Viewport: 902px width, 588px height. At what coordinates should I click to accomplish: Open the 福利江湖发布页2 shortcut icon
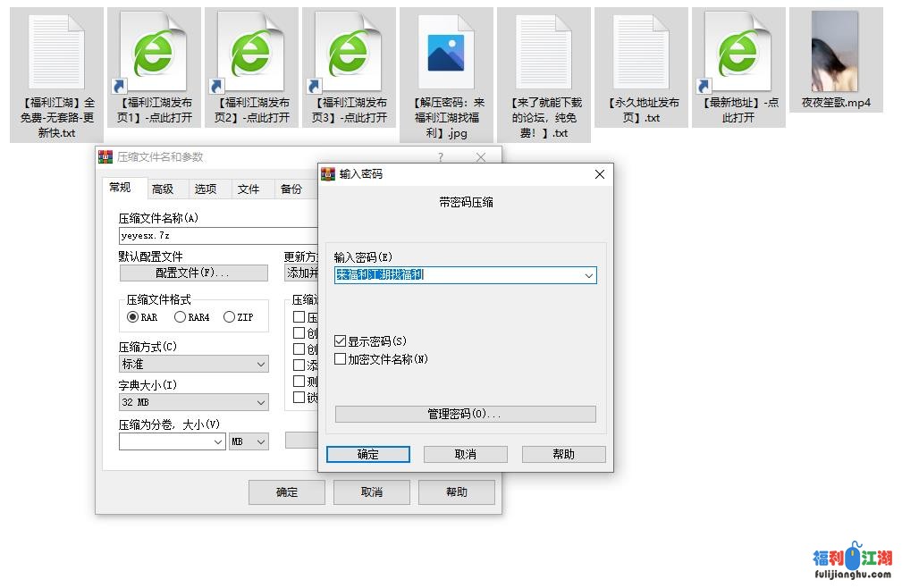[251, 52]
